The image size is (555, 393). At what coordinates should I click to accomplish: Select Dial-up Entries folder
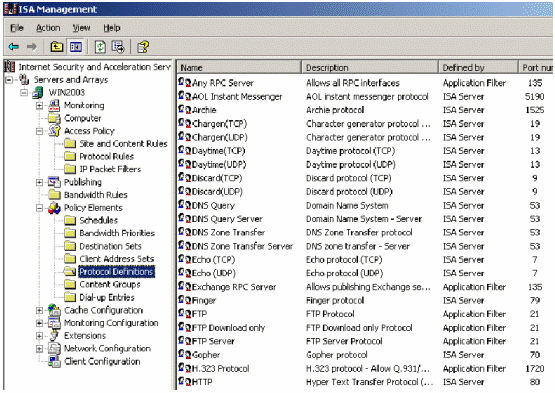click(107, 297)
